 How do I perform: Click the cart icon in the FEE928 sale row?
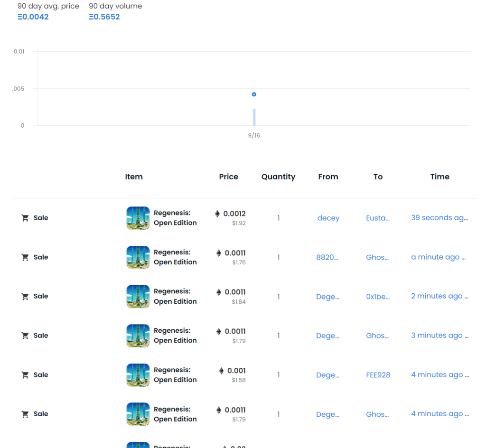pyautogui.click(x=25, y=375)
